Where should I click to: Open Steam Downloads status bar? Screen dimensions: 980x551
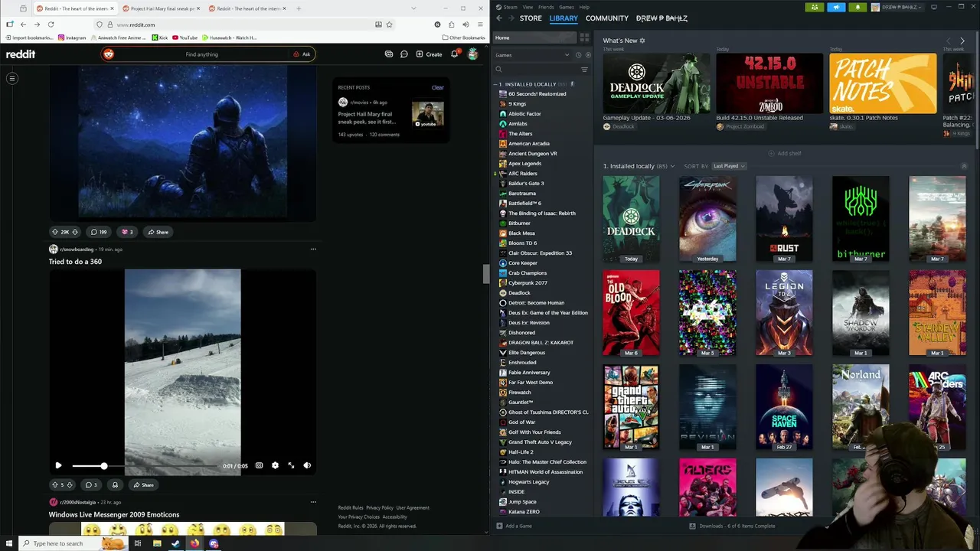pos(732,526)
